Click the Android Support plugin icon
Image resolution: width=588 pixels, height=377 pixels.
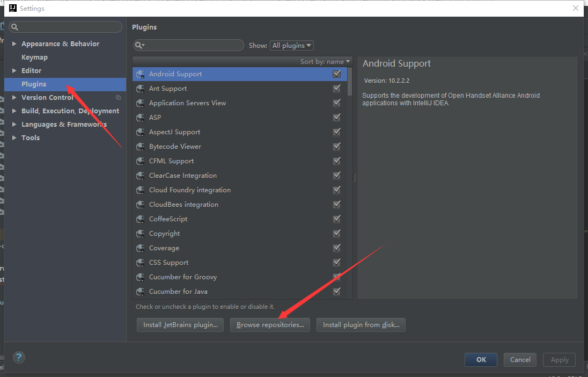tap(140, 74)
